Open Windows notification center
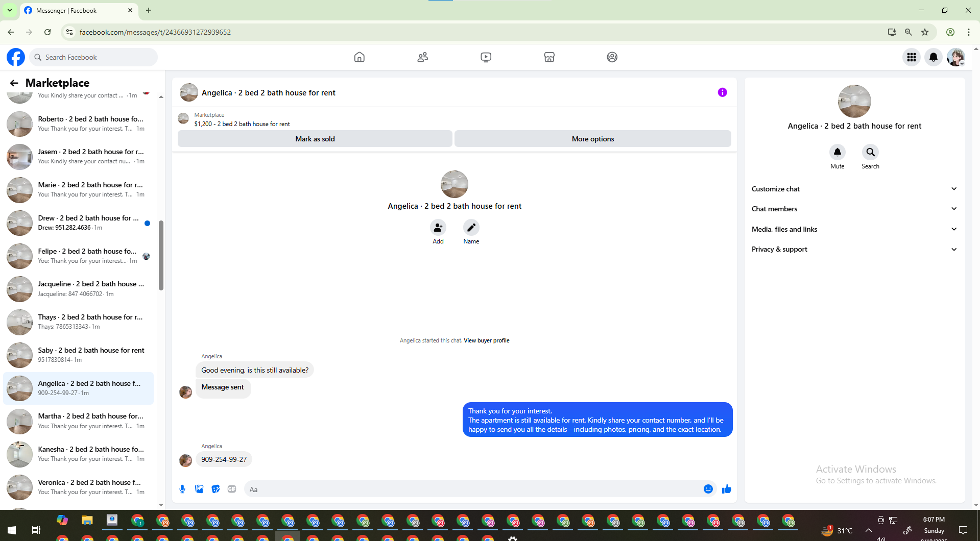This screenshot has height=541, width=980. [963, 530]
